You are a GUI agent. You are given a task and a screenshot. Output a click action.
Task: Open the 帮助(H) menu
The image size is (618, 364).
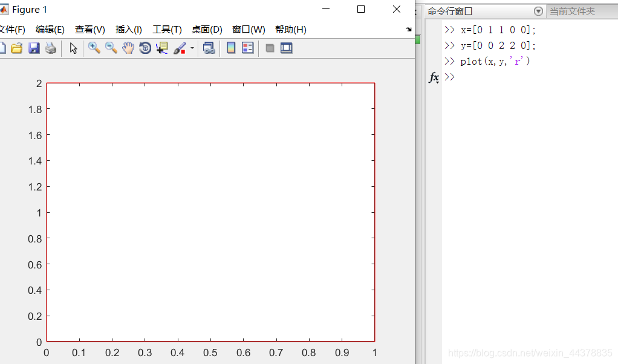click(291, 30)
